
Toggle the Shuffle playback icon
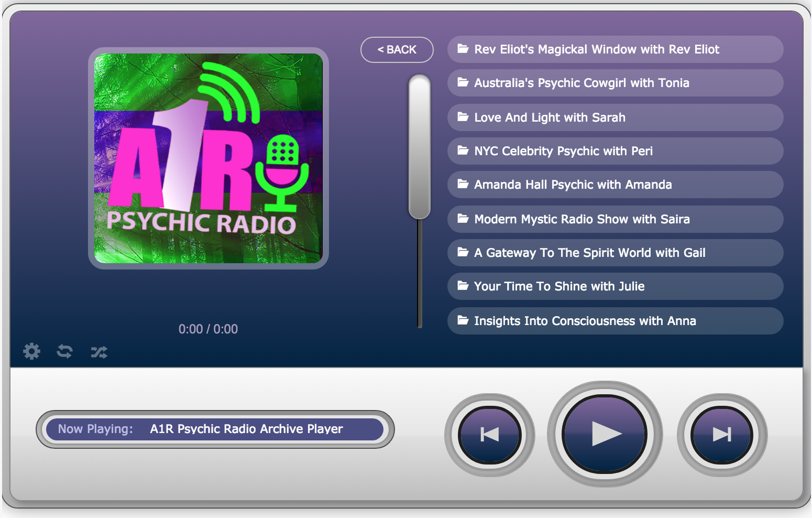[98, 351]
